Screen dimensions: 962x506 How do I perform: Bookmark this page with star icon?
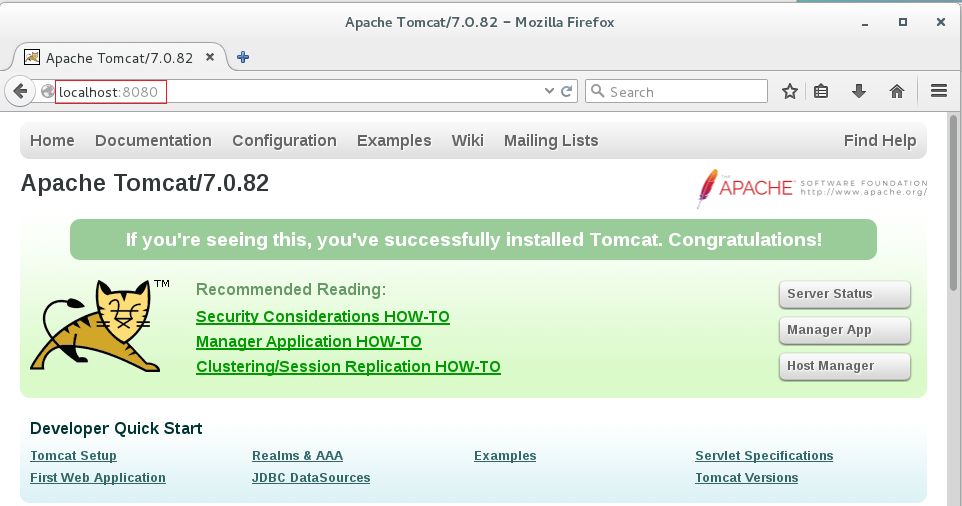click(790, 91)
